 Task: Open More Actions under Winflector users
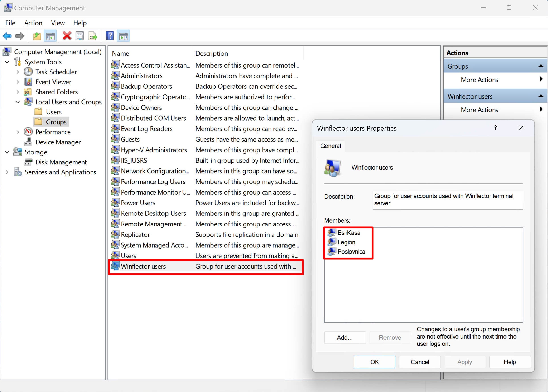(479, 110)
